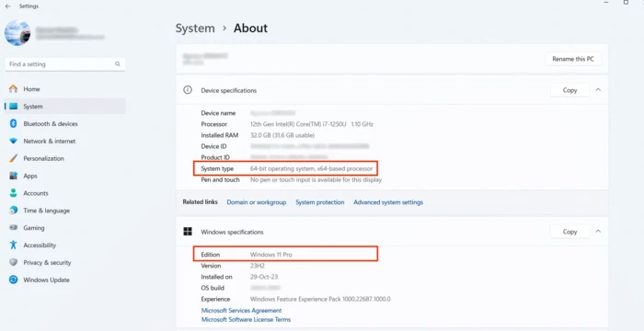
Task: Click the Privacy shield icon
Action: coord(14,262)
